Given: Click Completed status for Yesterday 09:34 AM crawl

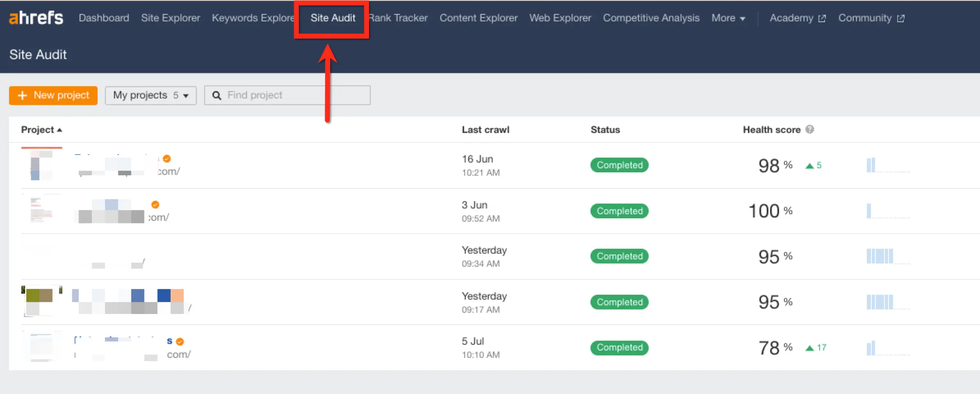Looking at the screenshot, I should pos(620,256).
